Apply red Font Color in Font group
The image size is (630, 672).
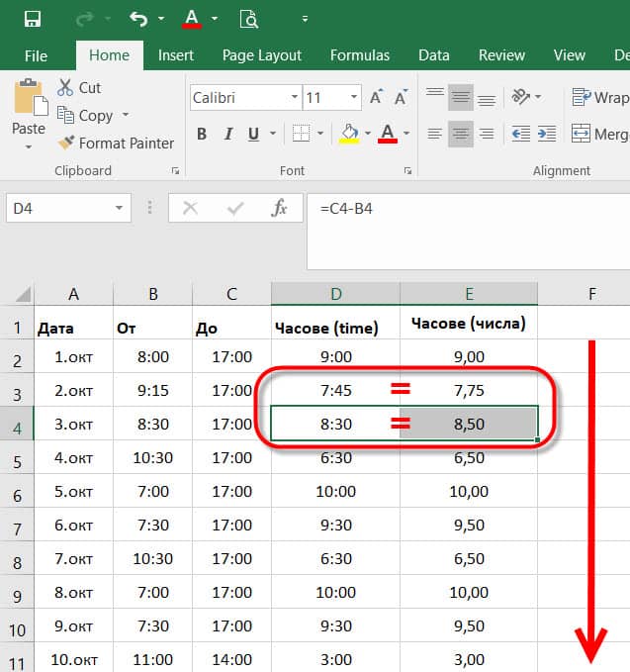tap(388, 134)
